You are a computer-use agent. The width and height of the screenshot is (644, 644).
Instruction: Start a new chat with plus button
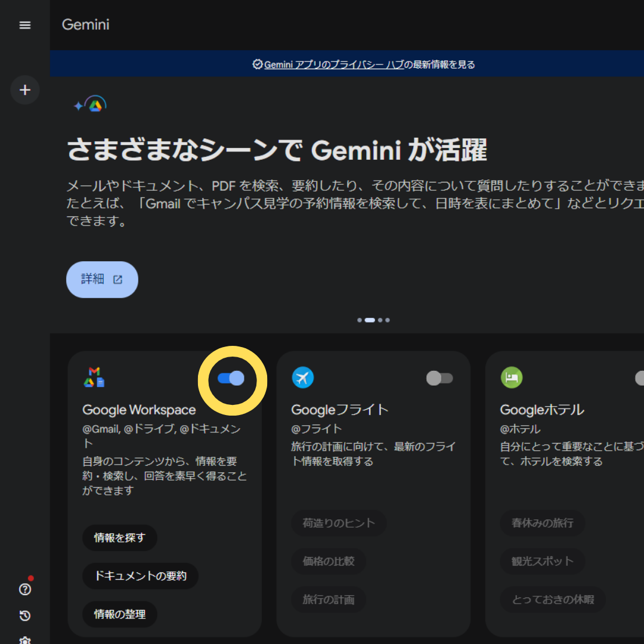(x=25, y=90)
